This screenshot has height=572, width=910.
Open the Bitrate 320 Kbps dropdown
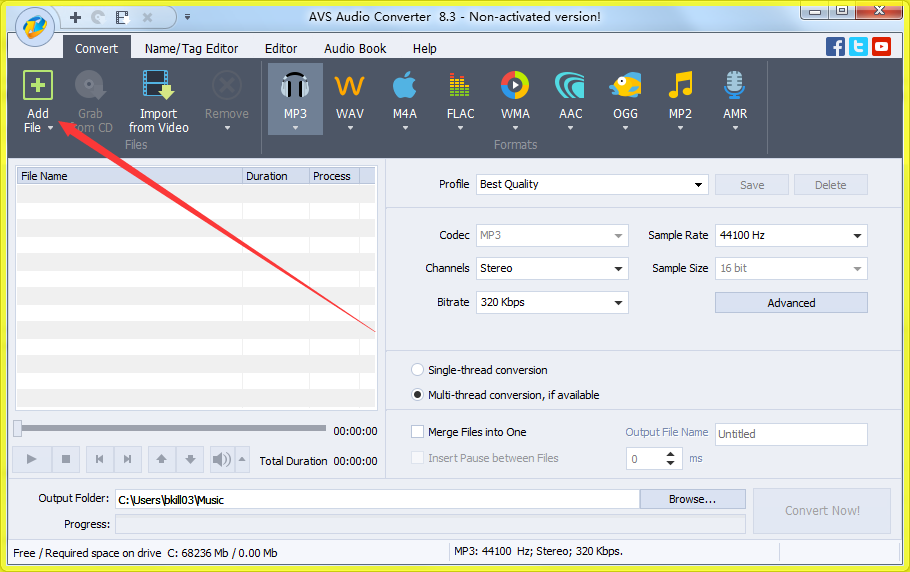pyautogui.click(x=619, y=302)
